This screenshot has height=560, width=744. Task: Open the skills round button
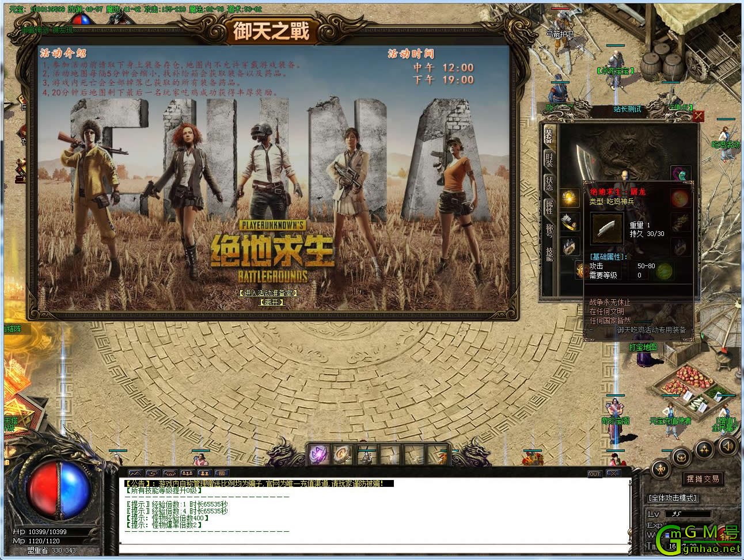pos(704,449)
